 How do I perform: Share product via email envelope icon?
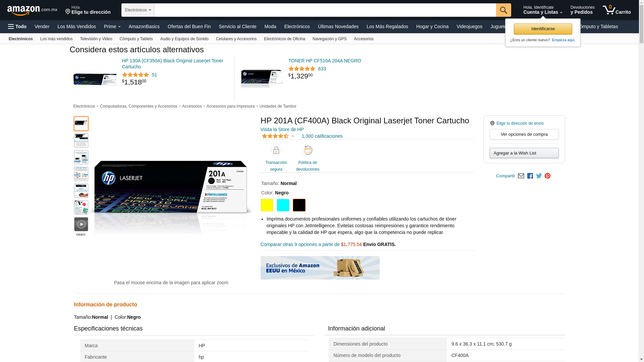[x=521, y=176]
